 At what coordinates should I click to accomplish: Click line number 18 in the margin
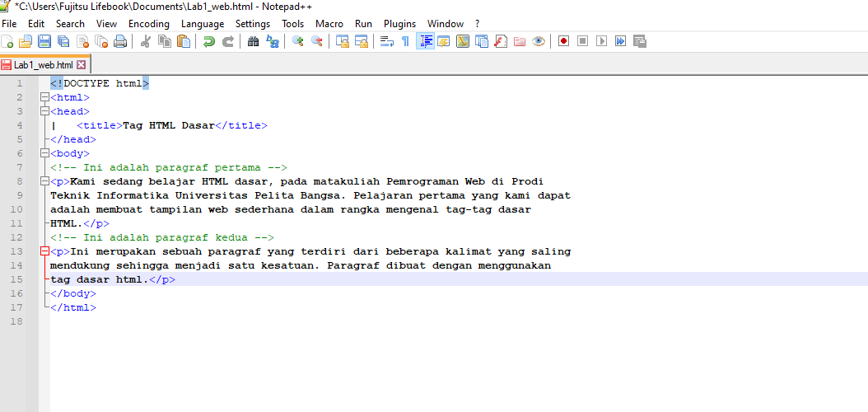point(16,321)
